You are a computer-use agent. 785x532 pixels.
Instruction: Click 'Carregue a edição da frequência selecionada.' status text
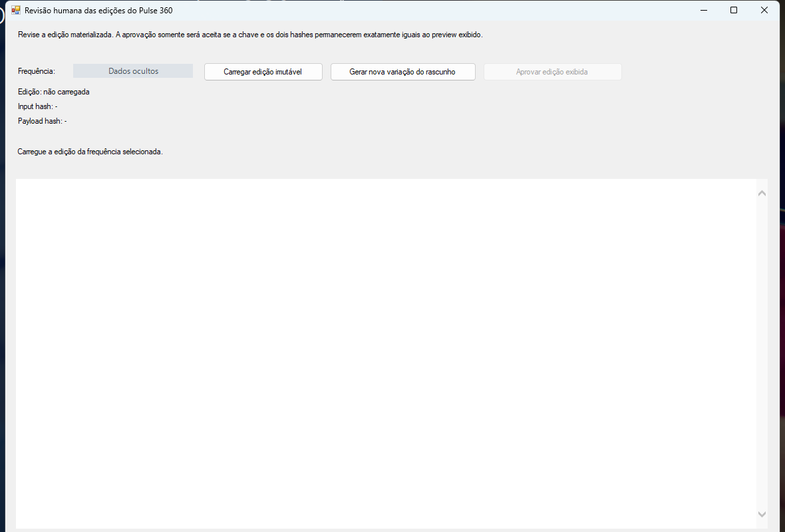90,152
